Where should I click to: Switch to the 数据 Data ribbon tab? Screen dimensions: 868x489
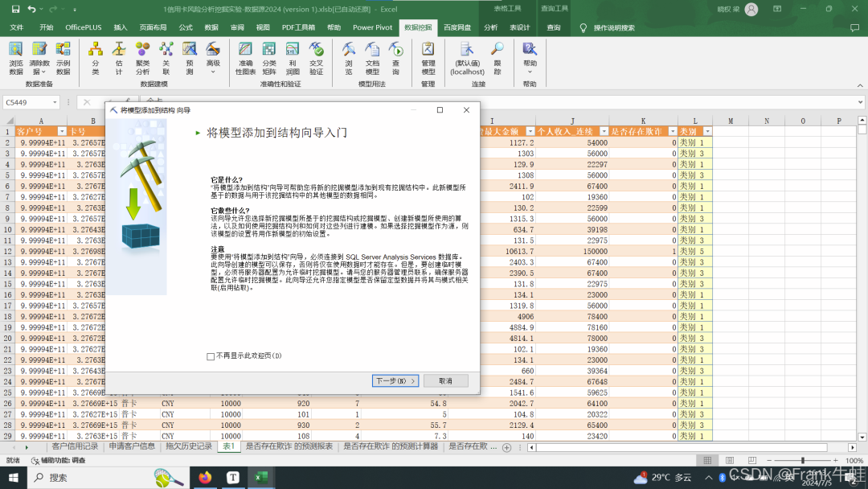pyautogui.click(x=211, y=27)
